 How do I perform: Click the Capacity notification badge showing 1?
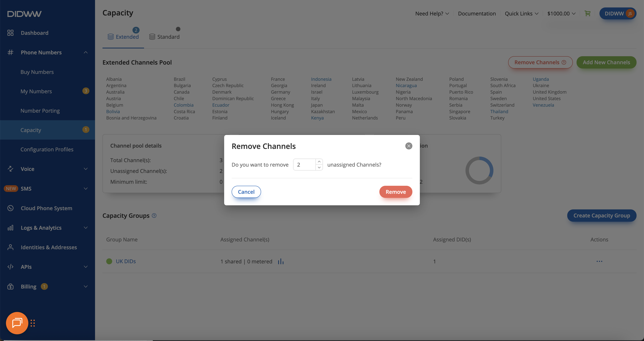tap(86, 130)
